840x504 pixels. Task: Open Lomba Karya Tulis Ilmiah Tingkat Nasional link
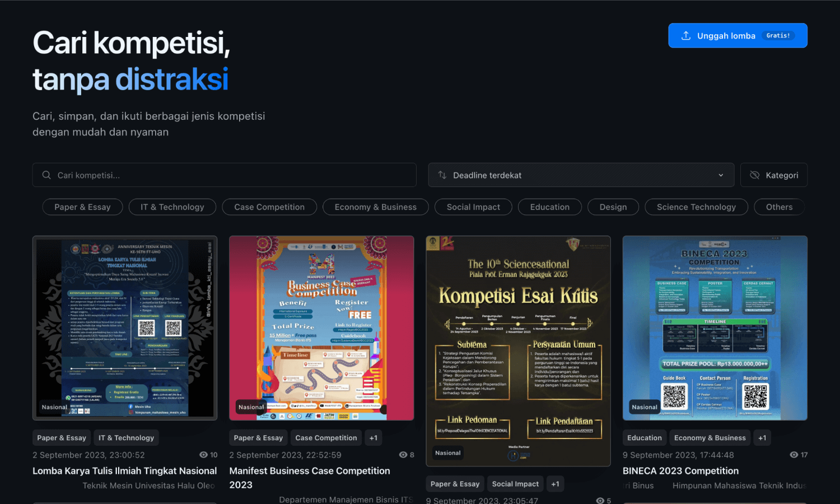[124, 471]
